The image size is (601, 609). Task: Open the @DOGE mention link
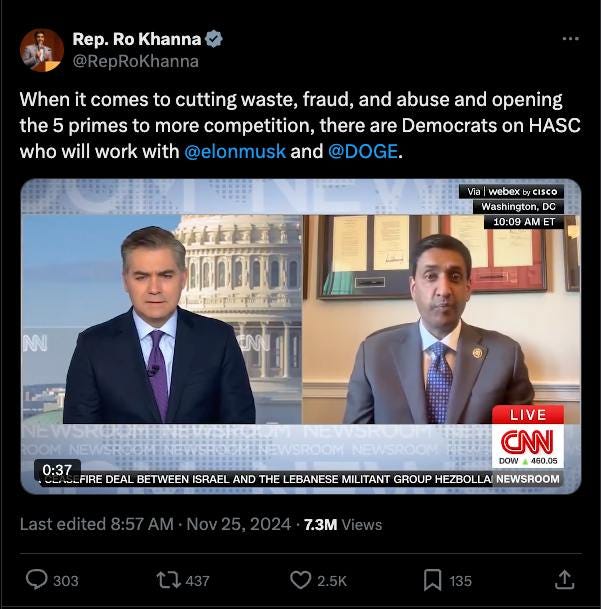pyautogui.click(x=363, y=151)
